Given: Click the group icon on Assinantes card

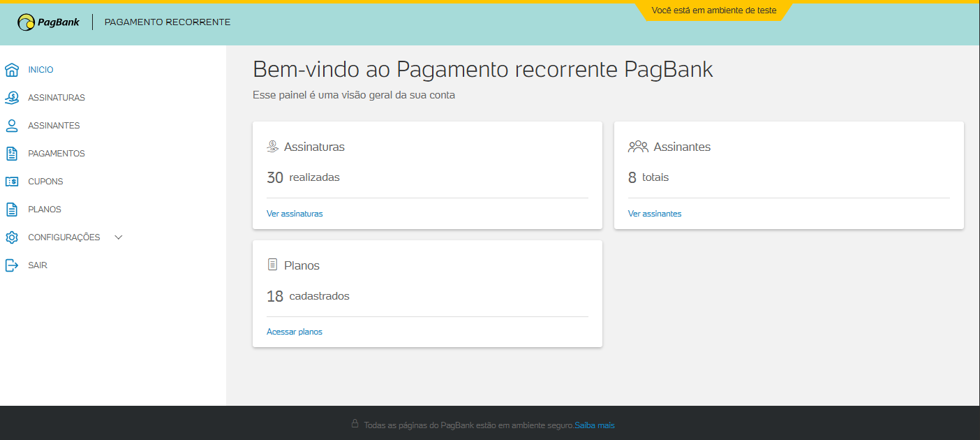Looking at the screenshot, I should coord(638,147).
